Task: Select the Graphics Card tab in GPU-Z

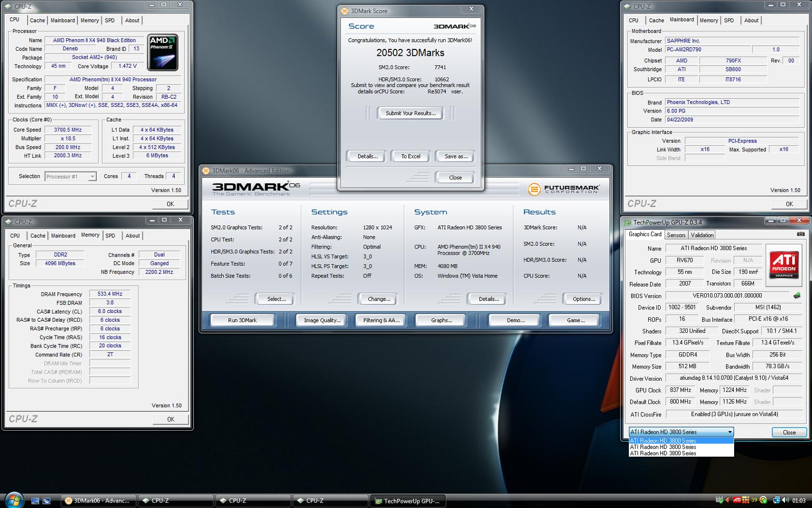Action: pyautogui.click(x=645, y=234)
